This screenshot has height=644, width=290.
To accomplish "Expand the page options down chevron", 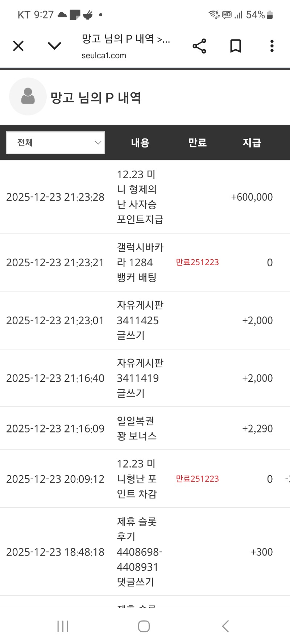I will click(54, 46).
